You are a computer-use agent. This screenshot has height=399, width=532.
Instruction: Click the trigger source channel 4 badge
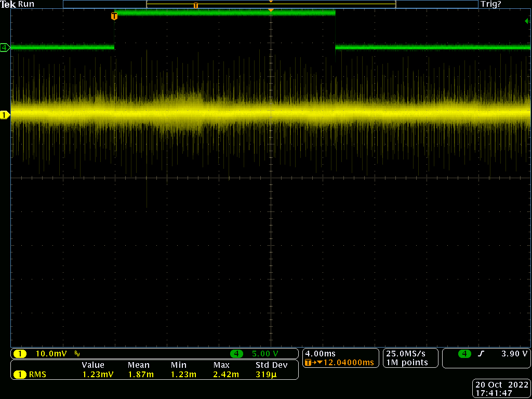click(x=464, y=354)
